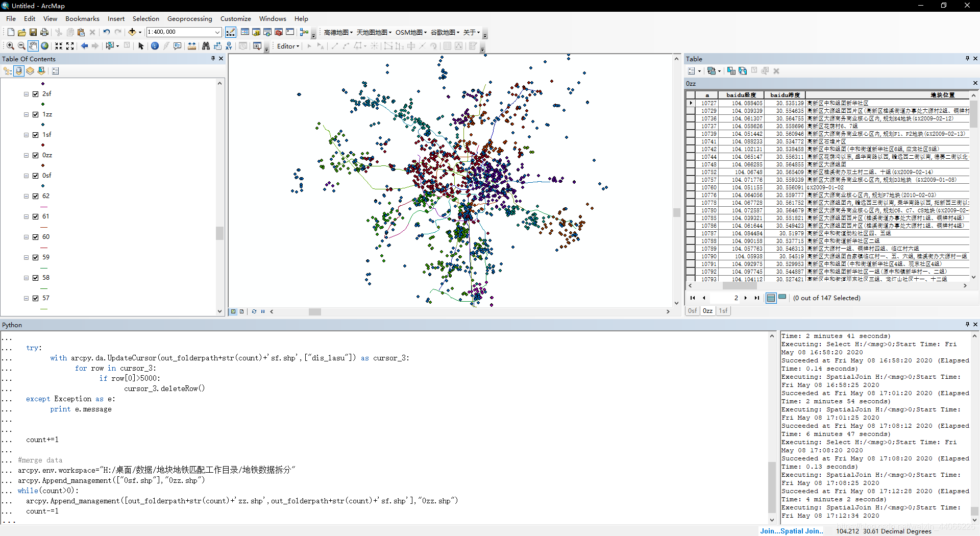
Task: Show selected records view button
Action: coord(782,298)
